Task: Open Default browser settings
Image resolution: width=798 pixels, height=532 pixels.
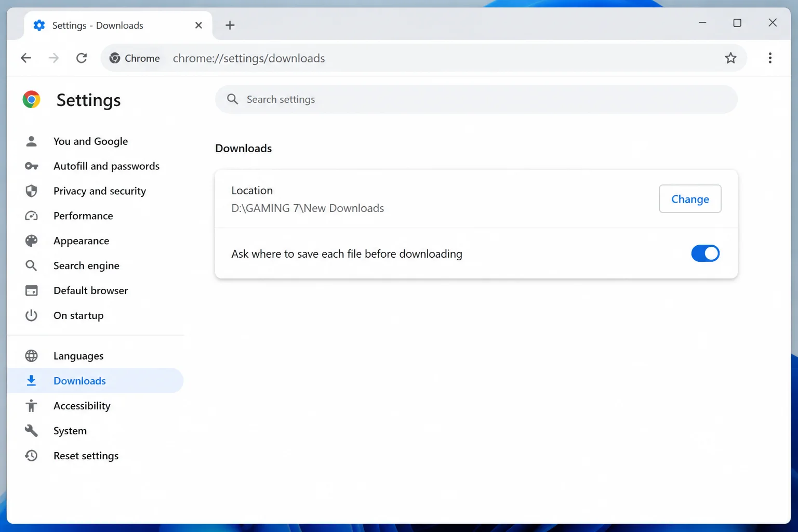Action: tap(95, 290)
